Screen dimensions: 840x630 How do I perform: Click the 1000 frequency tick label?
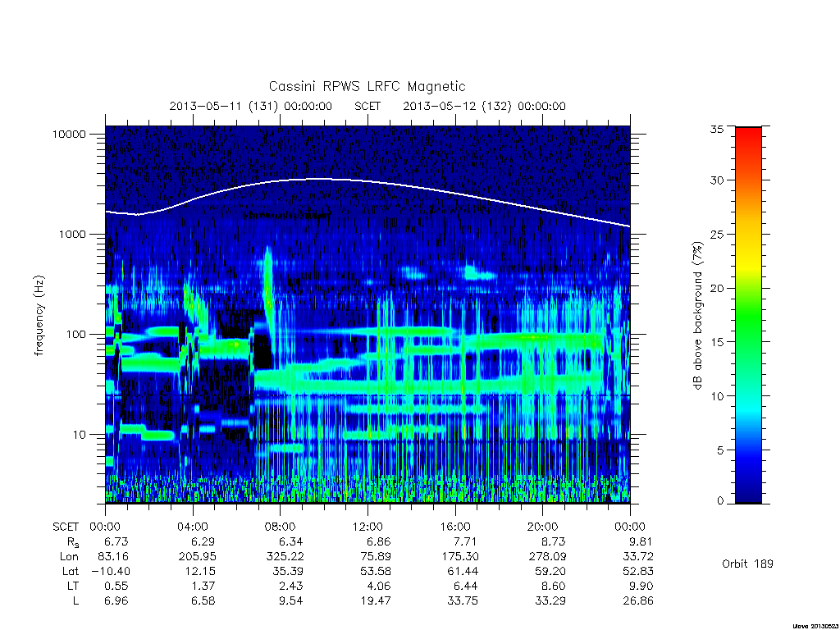72,234
